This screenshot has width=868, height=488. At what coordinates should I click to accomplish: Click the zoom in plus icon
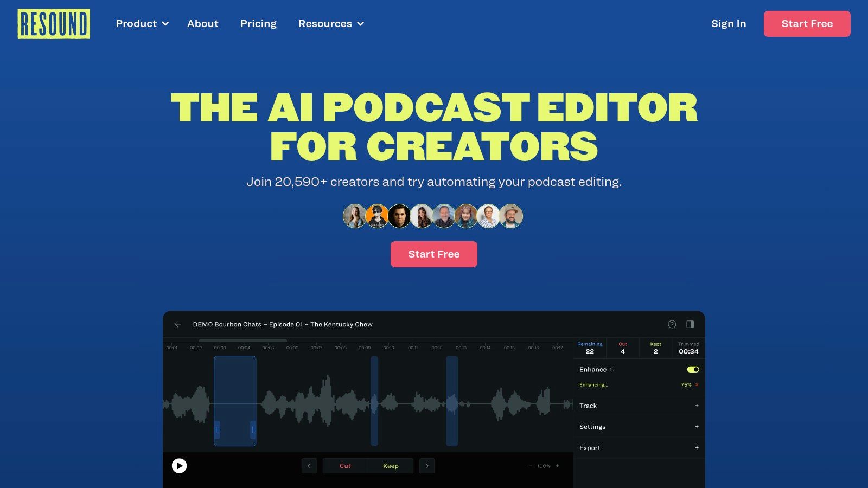click(x=557, y=466)
